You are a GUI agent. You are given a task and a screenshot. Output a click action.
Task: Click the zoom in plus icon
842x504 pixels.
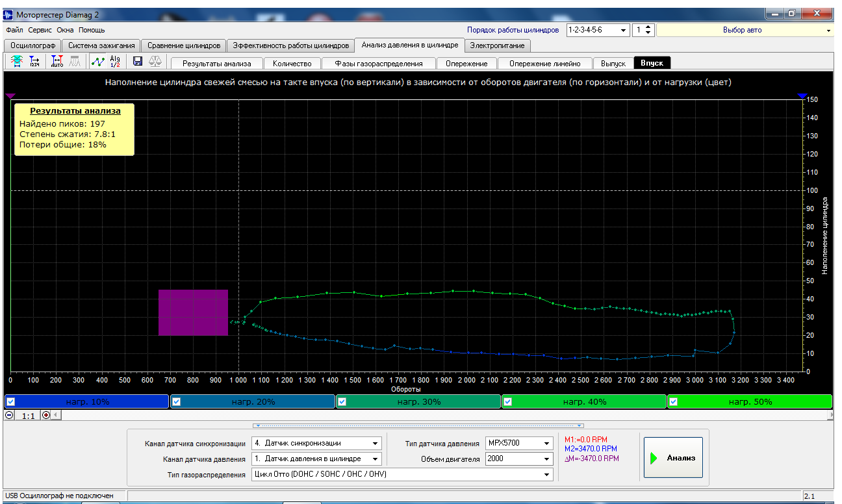(x=46, y=415)
